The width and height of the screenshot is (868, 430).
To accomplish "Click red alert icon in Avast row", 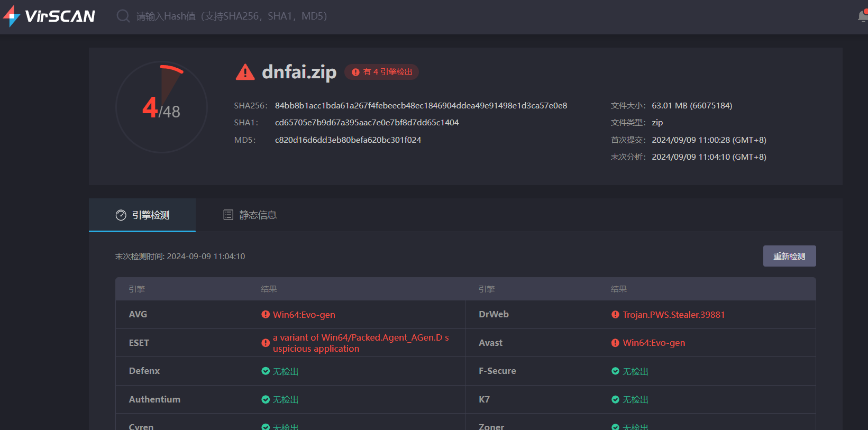I will coord(615,343).
